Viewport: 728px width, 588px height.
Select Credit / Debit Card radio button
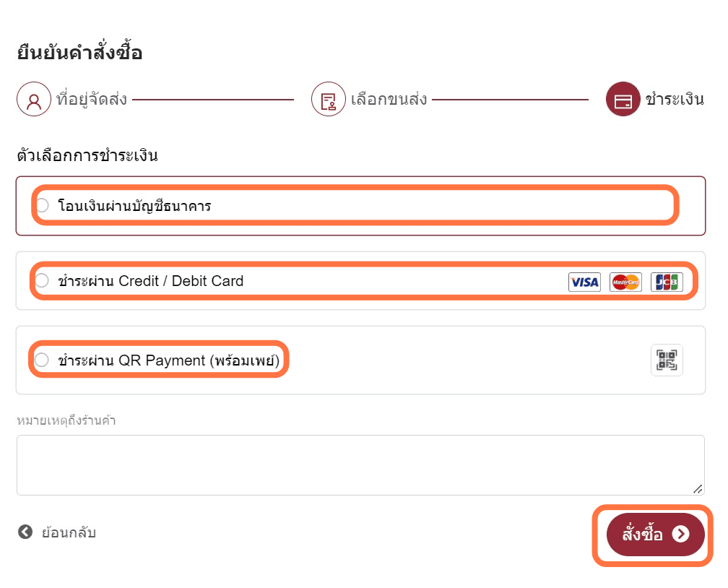[x=42, y=280]
